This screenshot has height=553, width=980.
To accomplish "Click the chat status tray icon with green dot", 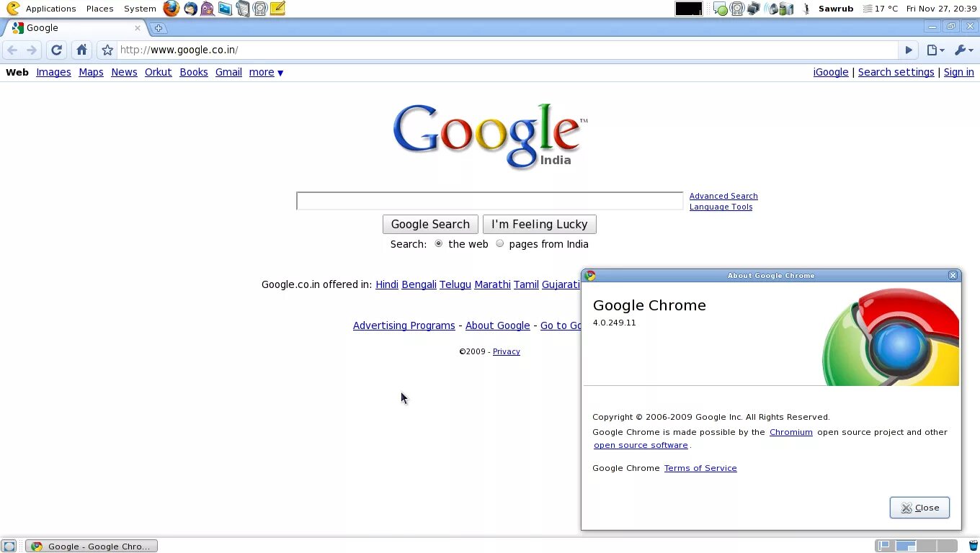I will pyautogui.click(x=720, y=9).
